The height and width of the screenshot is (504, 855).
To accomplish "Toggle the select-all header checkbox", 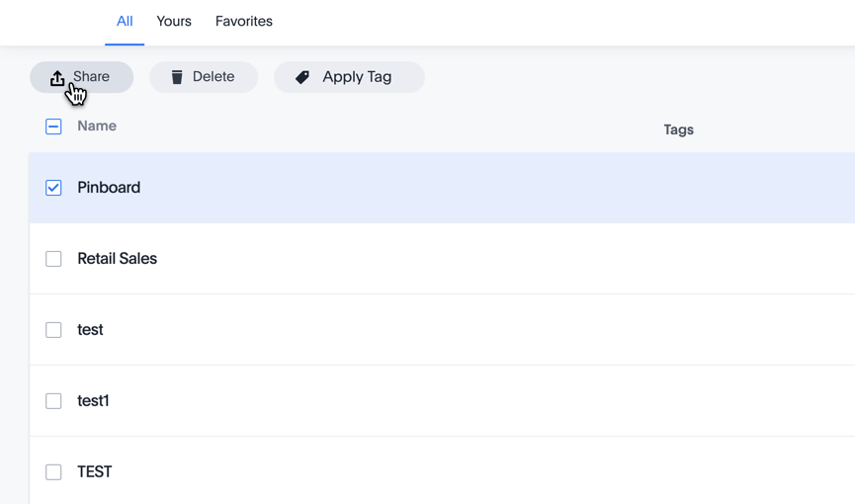I will click(53, 126).
